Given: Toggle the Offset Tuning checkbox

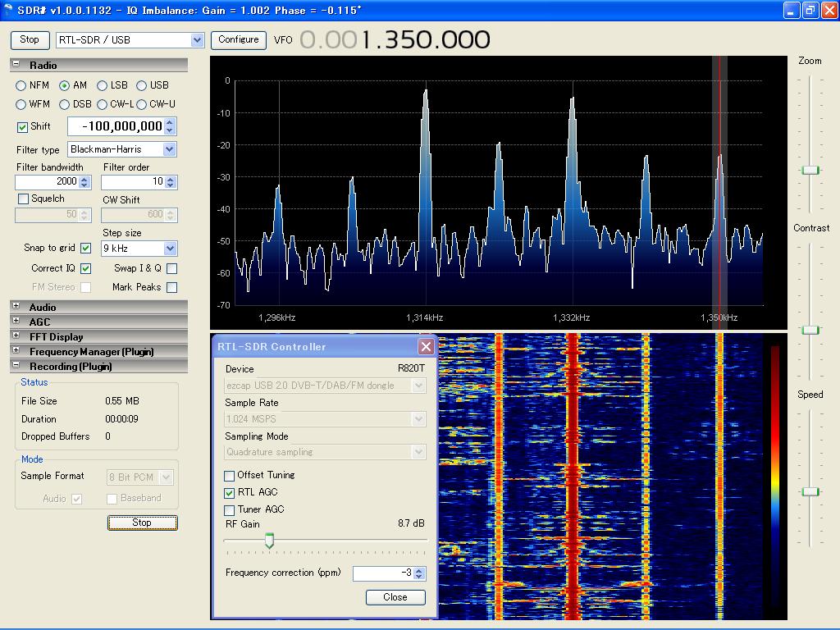Looking at the screenshot, I should click(x=230, y=476).
